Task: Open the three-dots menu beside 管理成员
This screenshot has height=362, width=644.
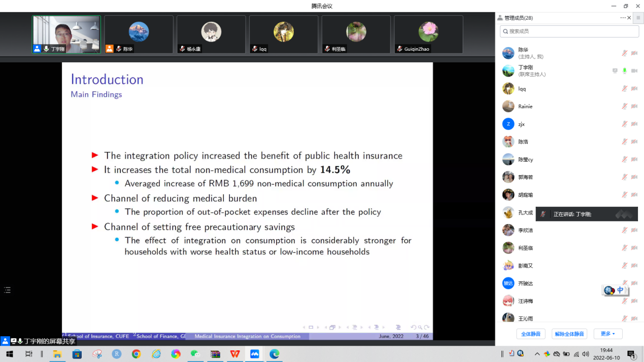Action: 623,18
